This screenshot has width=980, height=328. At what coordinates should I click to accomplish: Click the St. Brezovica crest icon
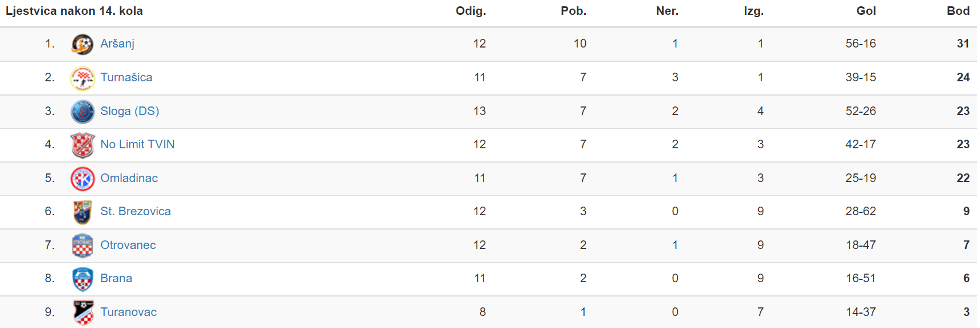82,212
